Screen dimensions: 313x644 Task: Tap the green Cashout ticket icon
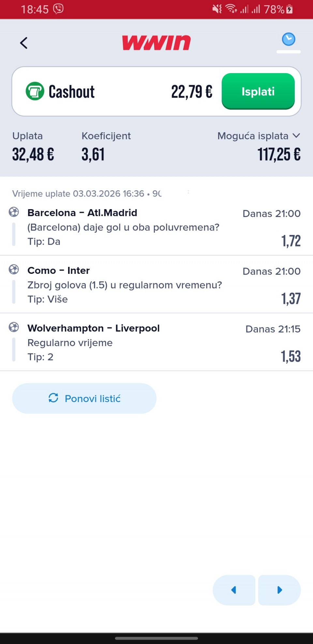[x=35, y=91]
